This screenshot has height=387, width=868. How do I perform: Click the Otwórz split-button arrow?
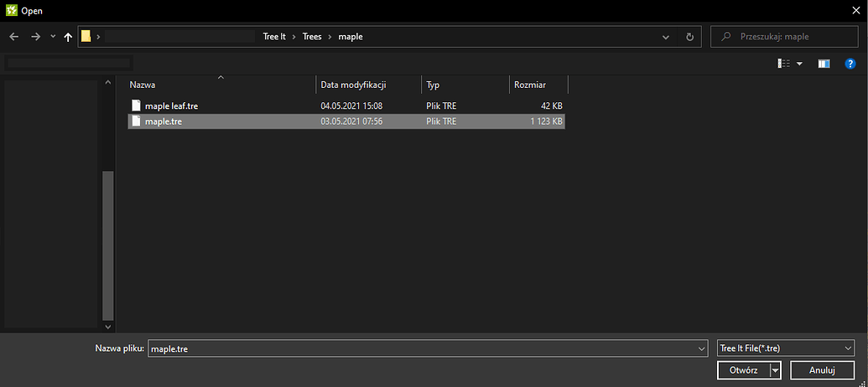776,370
